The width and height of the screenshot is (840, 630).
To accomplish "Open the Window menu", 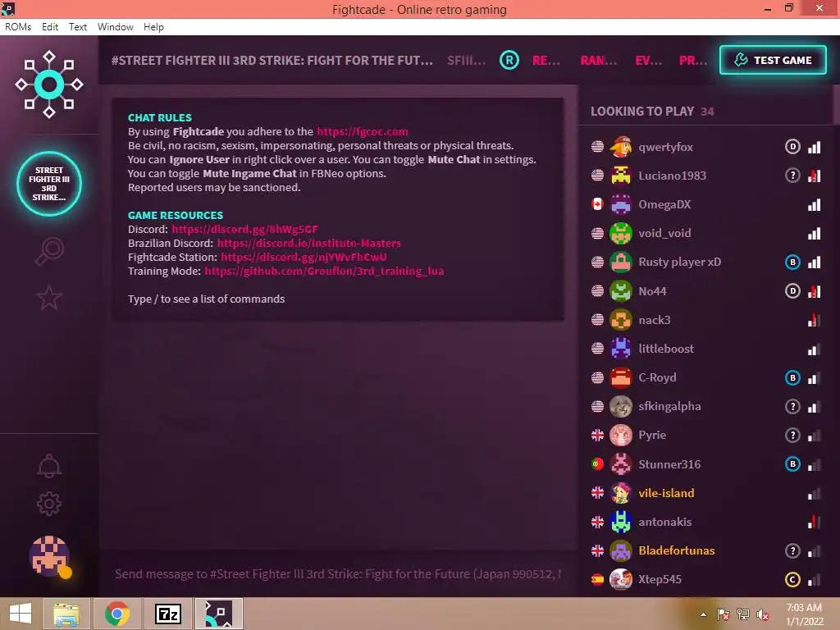I will point(115,27).
